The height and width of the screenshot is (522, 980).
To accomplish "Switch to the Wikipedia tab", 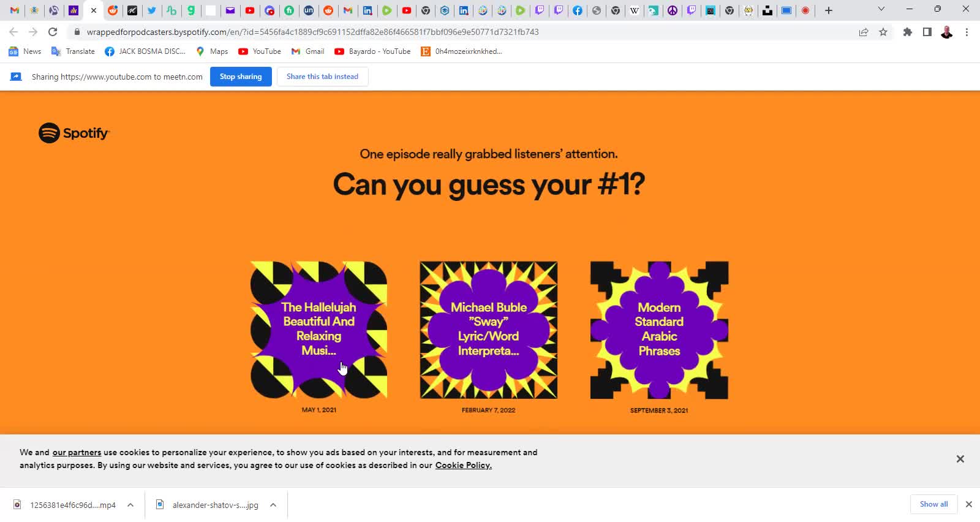I will coord(635,10).
